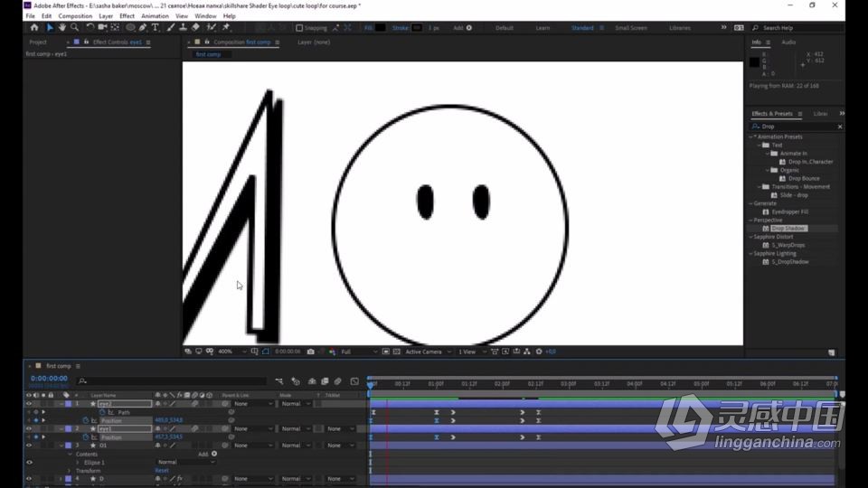This screenshot has width=868, height=488.
Task: Switch to Learn workspace
Action: (x=542, y=28)
